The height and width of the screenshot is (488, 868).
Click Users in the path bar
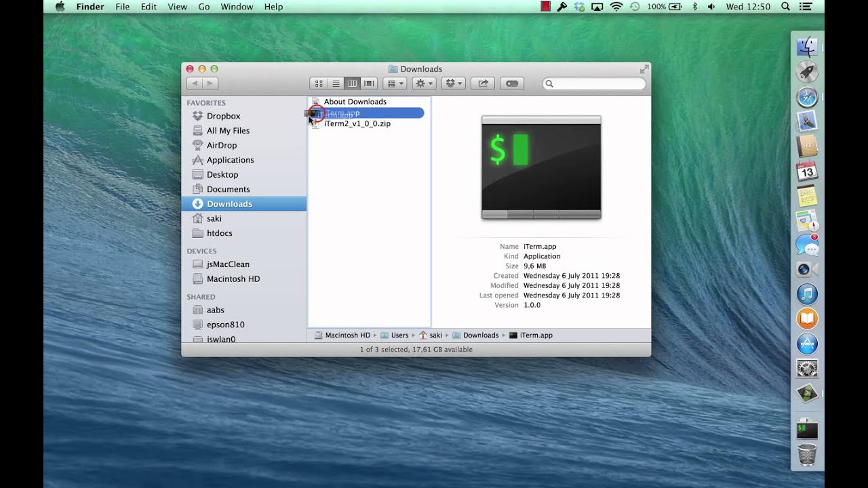tap(395, 335)
